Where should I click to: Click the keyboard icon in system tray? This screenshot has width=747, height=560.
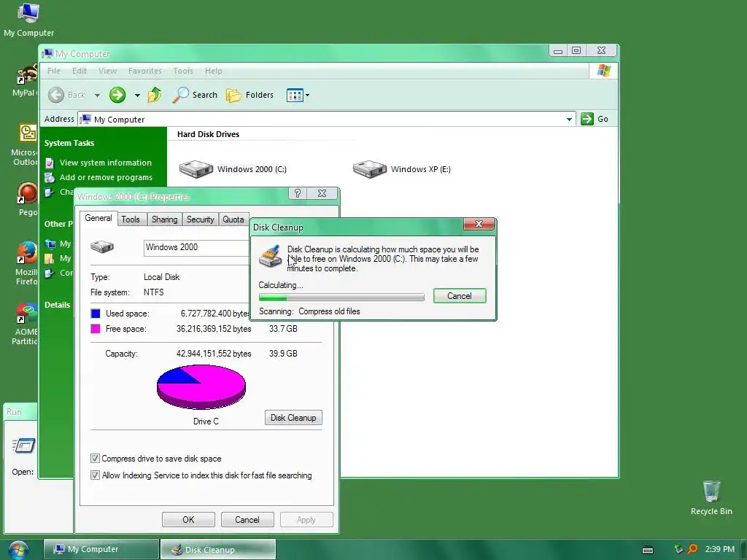[x=648, y=550]
